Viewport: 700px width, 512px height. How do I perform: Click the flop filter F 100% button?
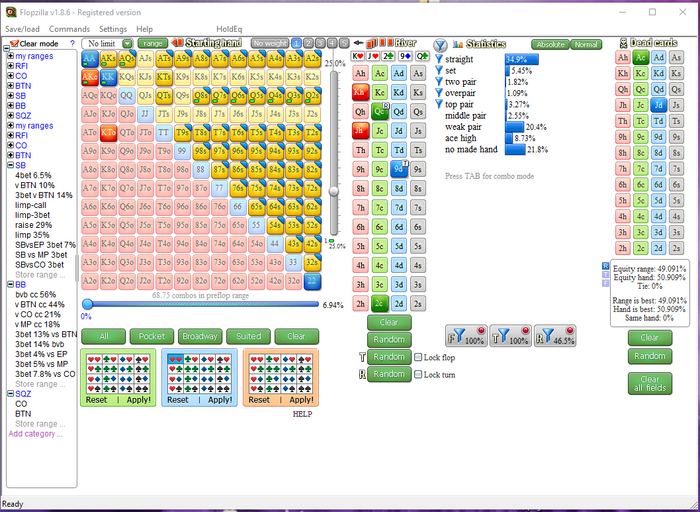[x=466, y=336]
